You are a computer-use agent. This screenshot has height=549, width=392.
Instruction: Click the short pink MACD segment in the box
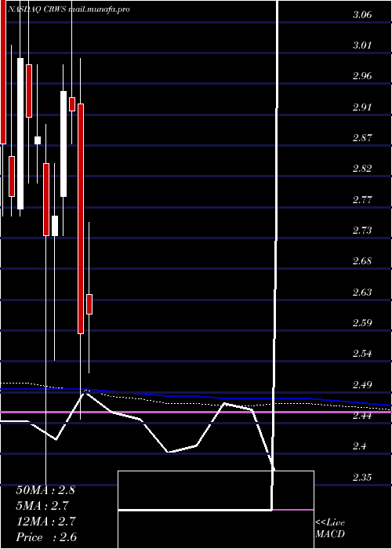(293, 510)
